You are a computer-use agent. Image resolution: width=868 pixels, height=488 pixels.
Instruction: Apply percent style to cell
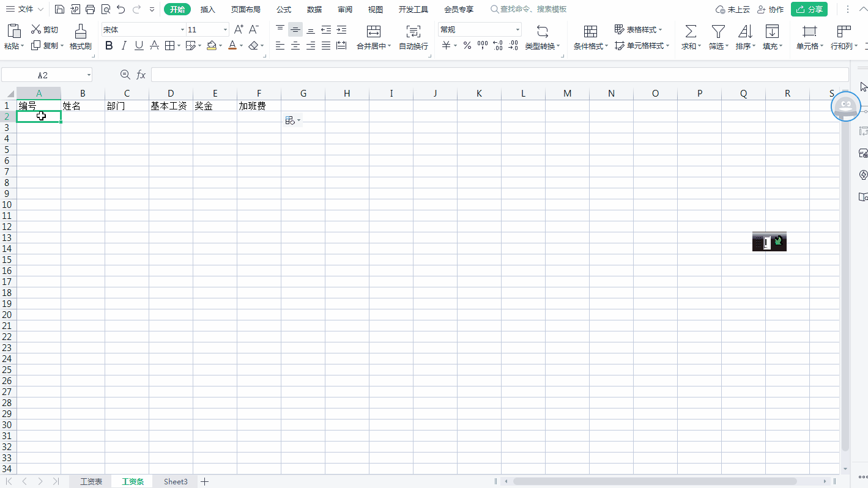[467, 45]
